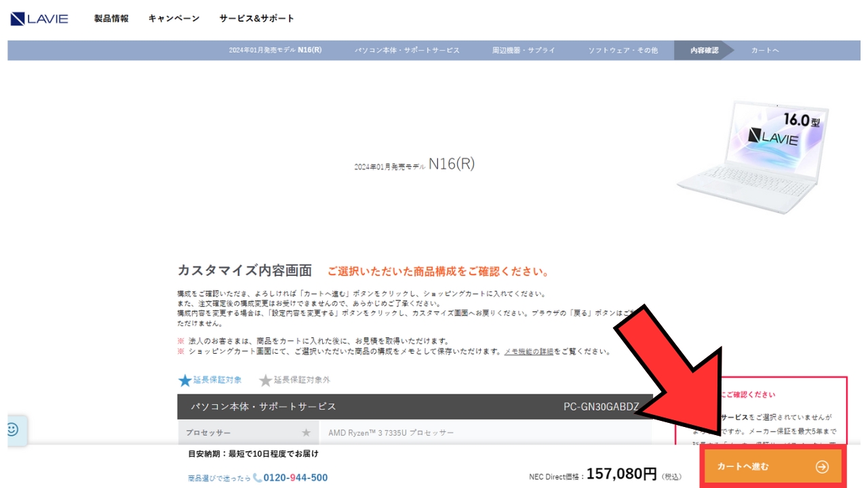Go to ソフトウェア・その他 step

point(623,51)
